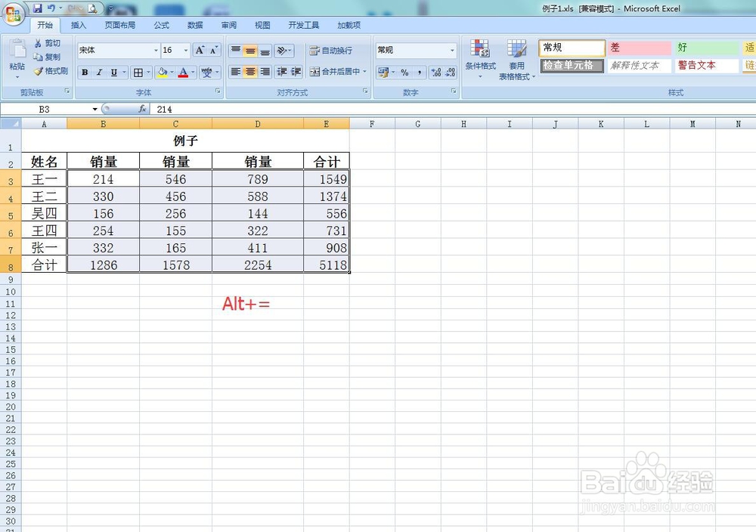This screenshot has height=532, width=756.
Task: Align text right in cells
Action: (x=265, y=72)
